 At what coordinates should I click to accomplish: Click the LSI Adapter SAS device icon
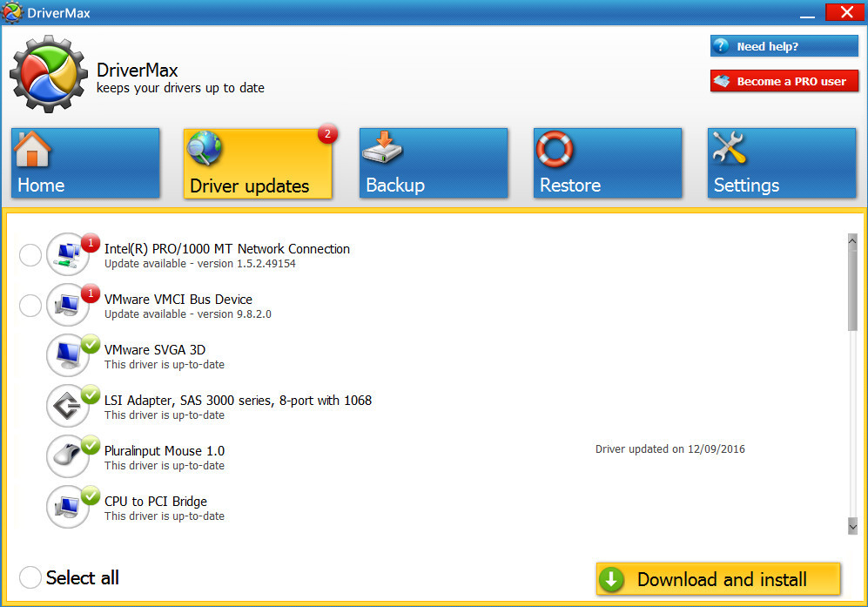[x=67, y=406]
